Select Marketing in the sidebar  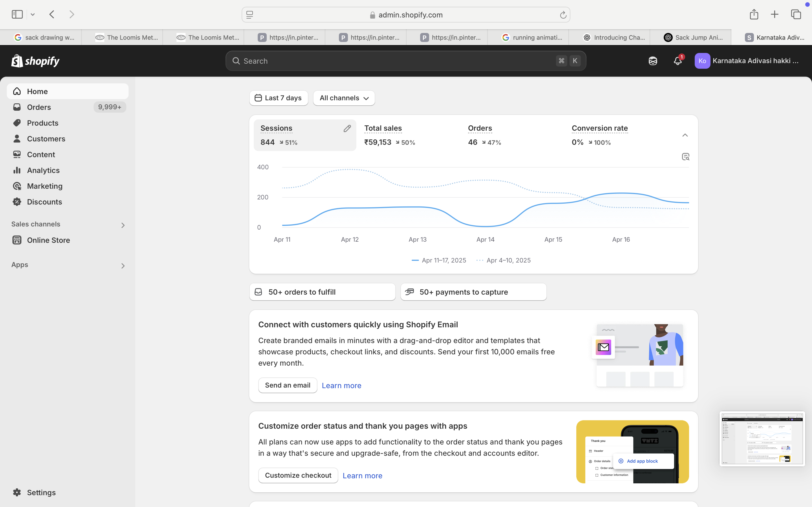point(45,186)
